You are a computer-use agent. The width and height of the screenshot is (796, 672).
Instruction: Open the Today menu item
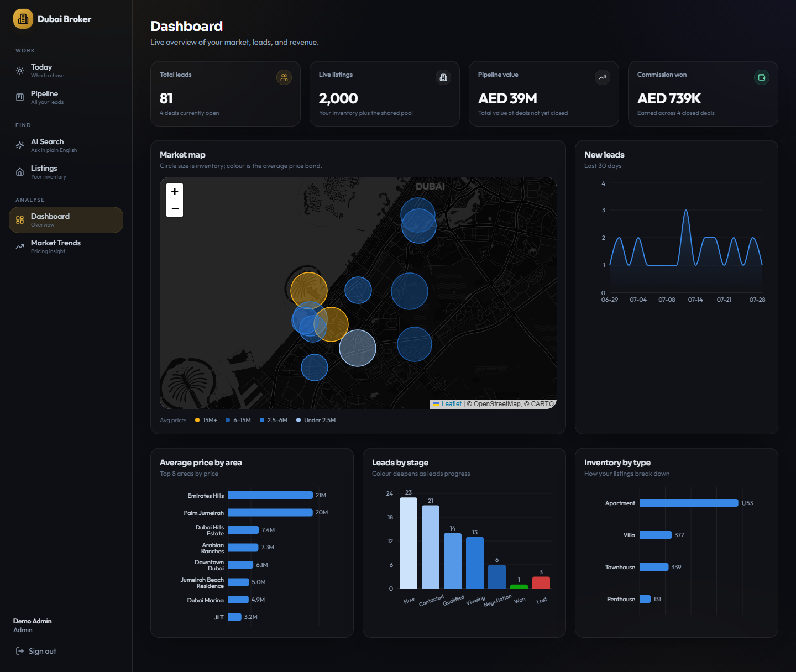point(66,71)
